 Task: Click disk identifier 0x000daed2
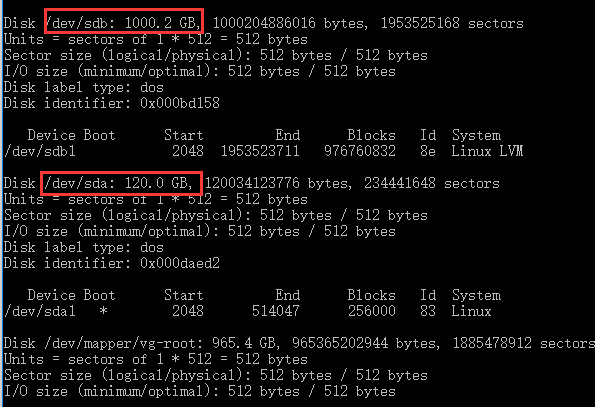tap(180, 264)
